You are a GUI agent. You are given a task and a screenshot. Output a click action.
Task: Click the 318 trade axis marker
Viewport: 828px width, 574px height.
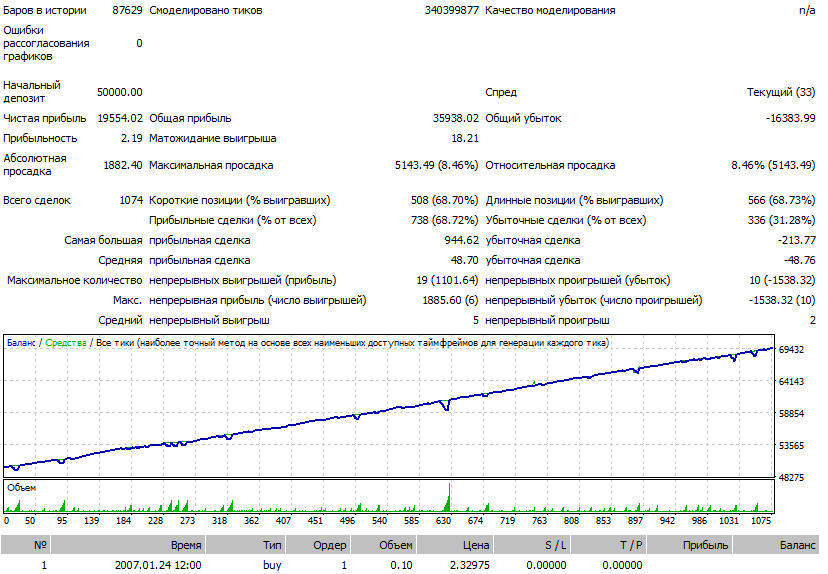click(219, 521)
